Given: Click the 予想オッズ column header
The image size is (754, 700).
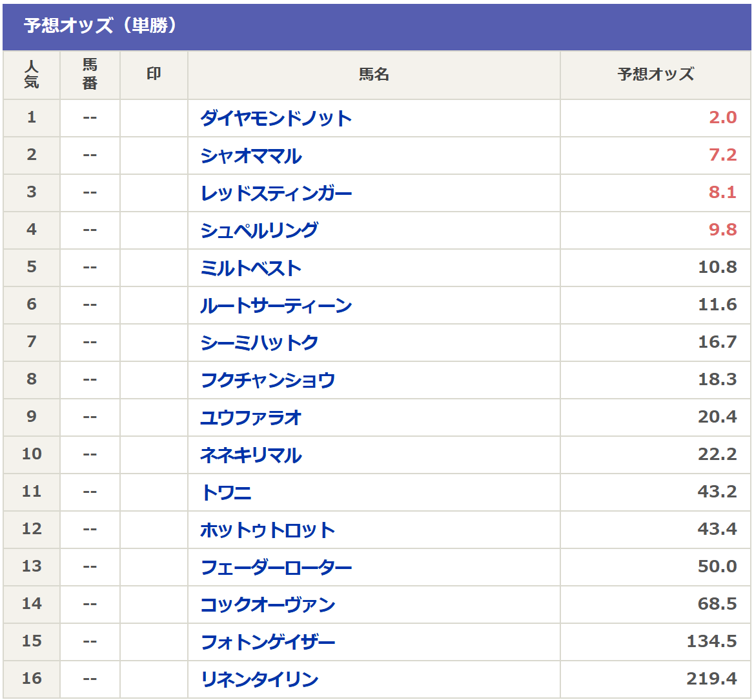Looking at the screenshot, I should 655,75.
